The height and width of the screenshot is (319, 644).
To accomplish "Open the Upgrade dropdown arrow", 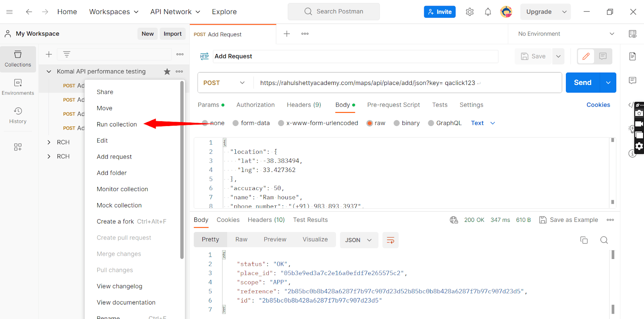I will pyautogui.click(x=564, y=12).
